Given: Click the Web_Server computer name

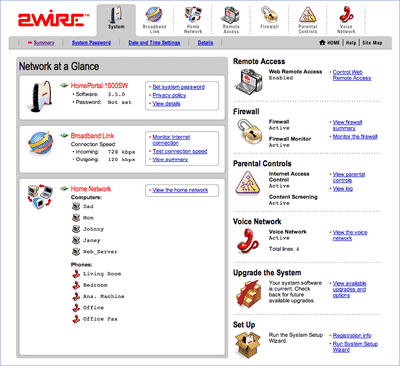Looking at the screenshot, I should 100,252.
